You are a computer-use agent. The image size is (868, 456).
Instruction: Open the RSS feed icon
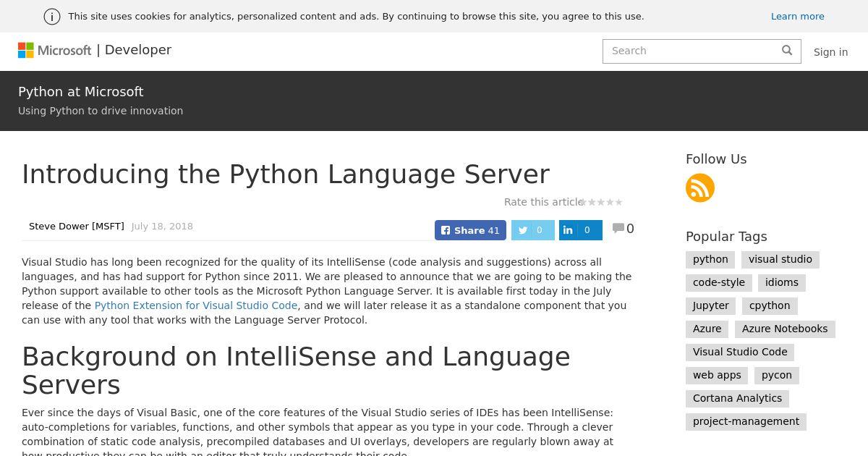[700, 188]
